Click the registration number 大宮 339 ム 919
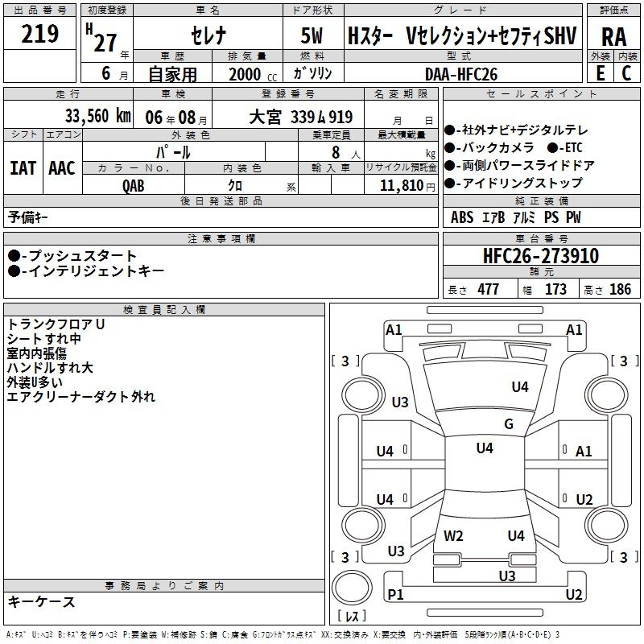 pyautogui.click(x=300, y=118)
